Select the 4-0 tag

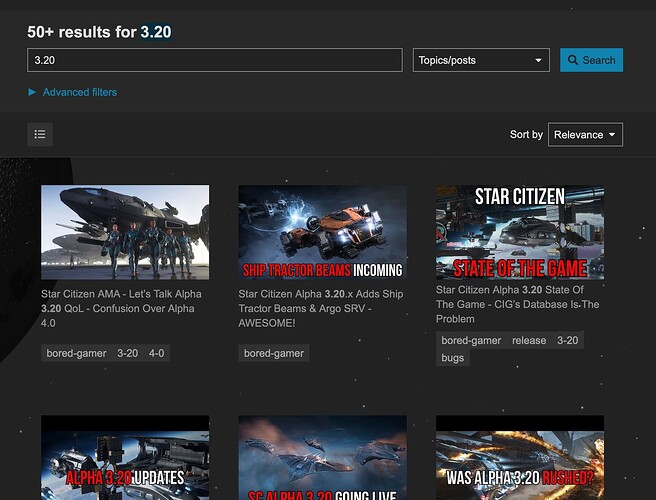tap(156, 353)
